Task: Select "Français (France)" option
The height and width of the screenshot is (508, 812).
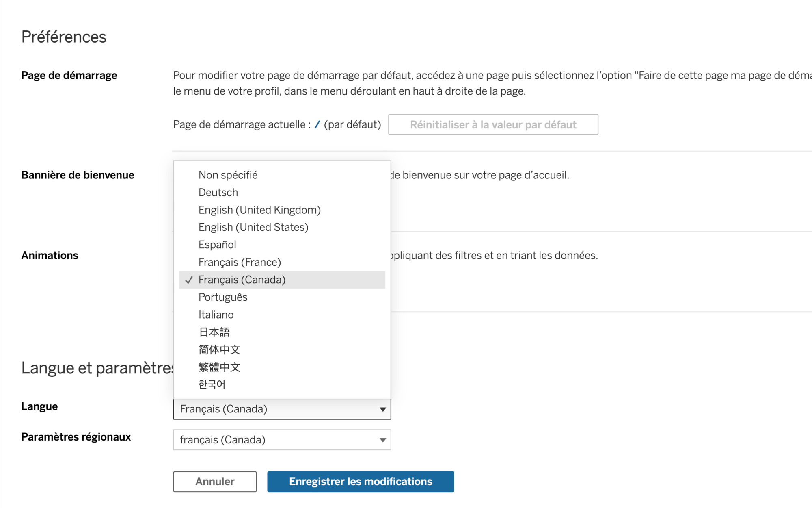Action: coord(240,262)
